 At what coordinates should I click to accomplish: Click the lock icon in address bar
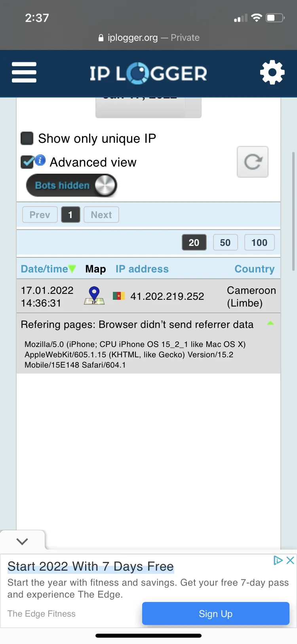pyautogui.click(x=101, y=38)
